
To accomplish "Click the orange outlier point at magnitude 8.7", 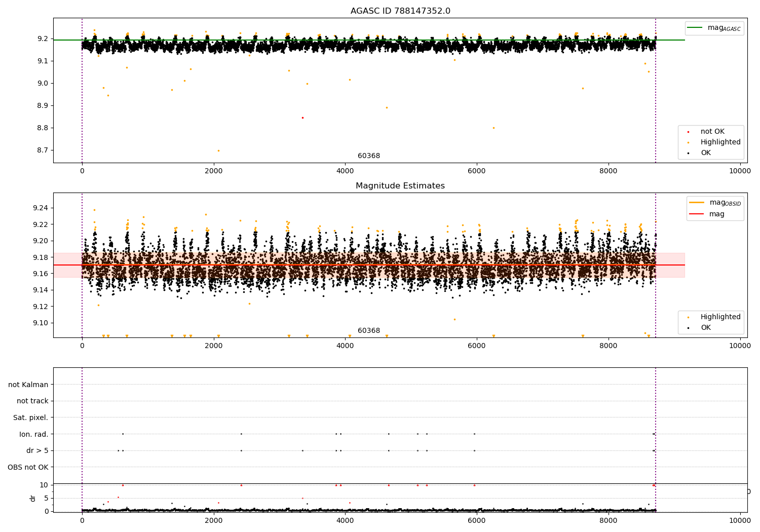I will point(218,150).
